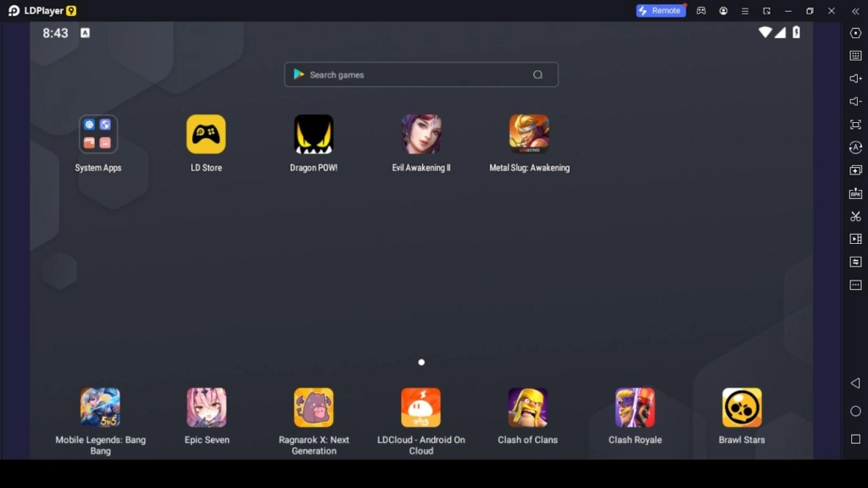
Task: Decrease volume with sidebar speaker-minus icon
Action: pos(855,102)
